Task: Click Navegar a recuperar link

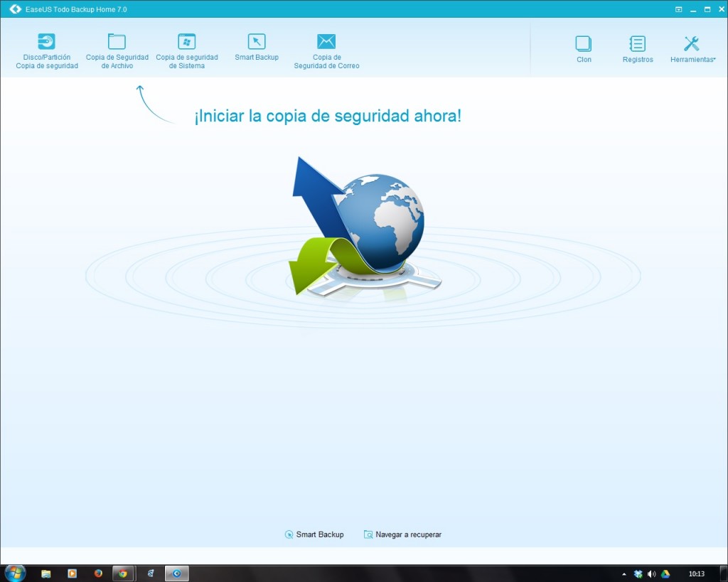Action: (402, 534)
